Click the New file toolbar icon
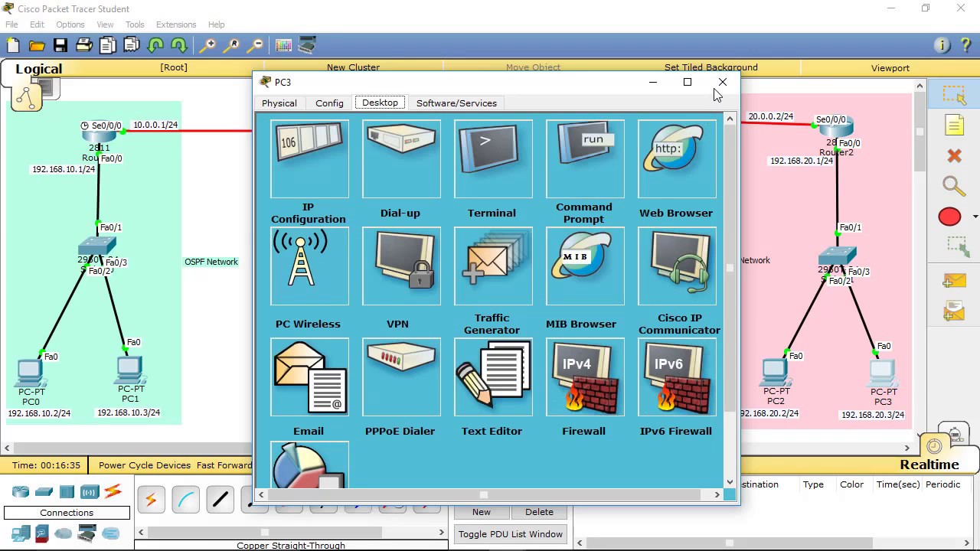The height and width of the screenshot is (551, 980). [13, 45]
